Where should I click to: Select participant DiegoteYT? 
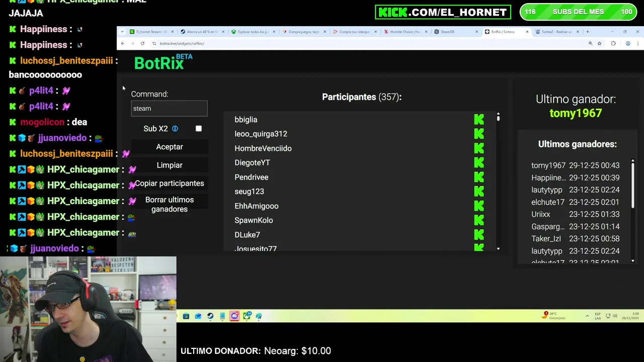pos(252,162)
